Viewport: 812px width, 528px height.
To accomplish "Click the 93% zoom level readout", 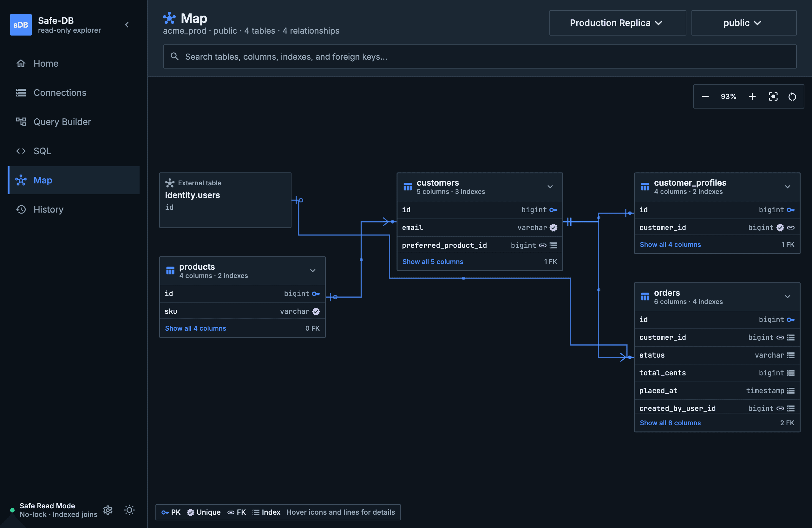I will pos(728,96).
